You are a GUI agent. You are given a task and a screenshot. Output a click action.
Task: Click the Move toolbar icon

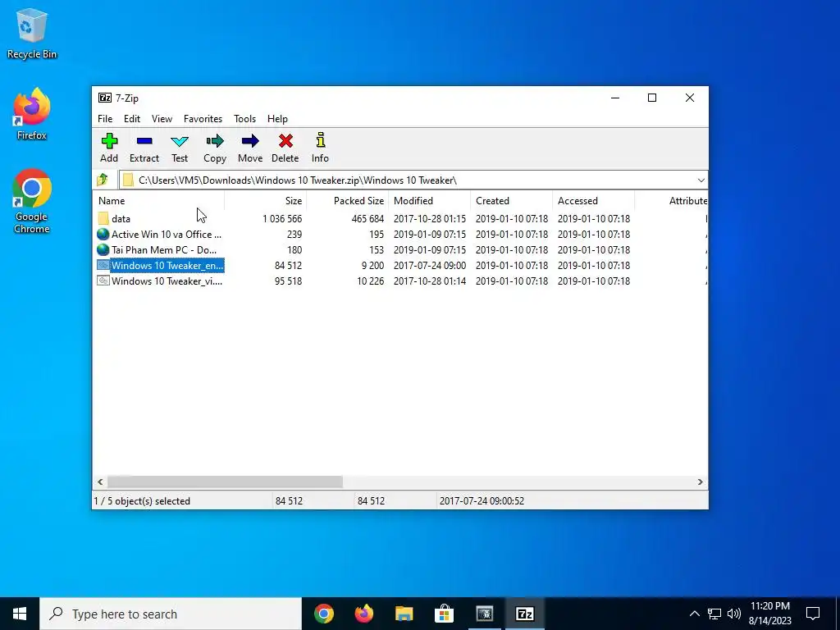click(x=250, y=141)
